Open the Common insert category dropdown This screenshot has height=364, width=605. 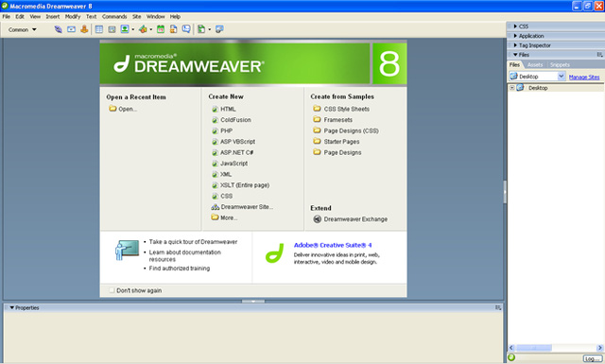23,29
